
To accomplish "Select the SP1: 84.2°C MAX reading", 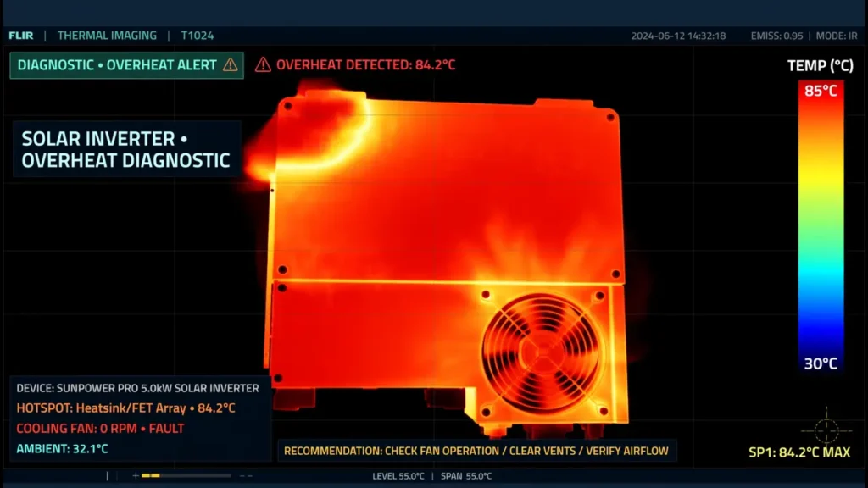I will pos(799,452).
